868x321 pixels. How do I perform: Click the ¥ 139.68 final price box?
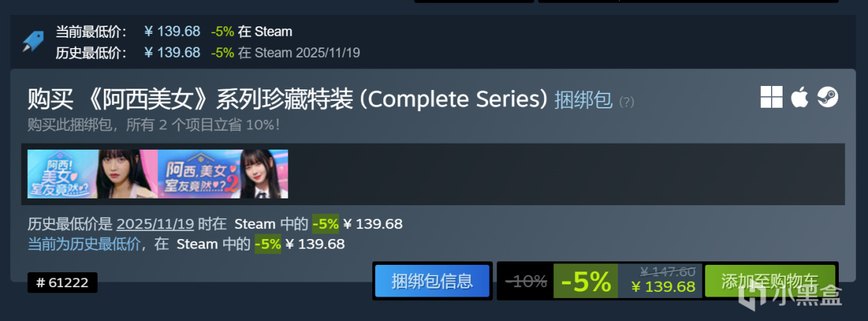tap(661, 281)
